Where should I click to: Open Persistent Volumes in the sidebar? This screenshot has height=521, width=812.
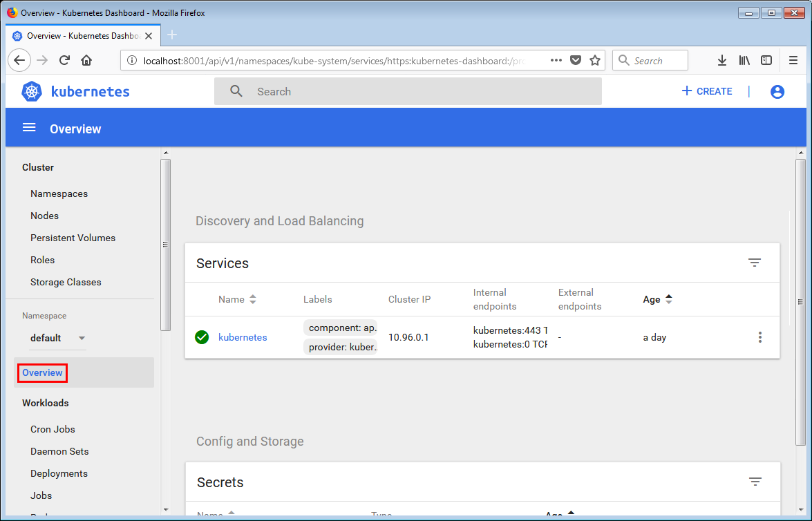tap(73, 238)
